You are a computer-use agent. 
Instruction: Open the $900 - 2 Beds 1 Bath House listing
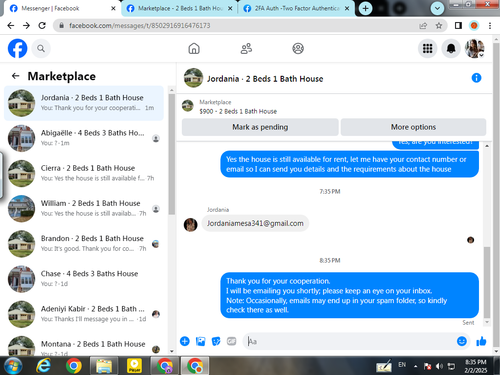238,111
